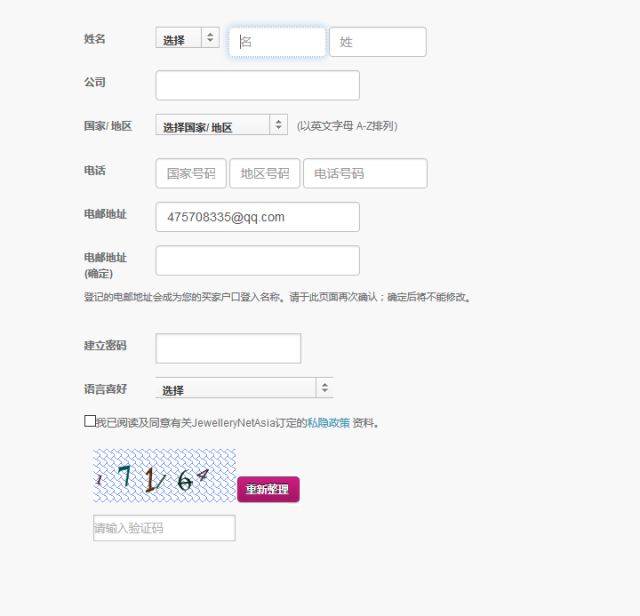Expand the 语言喜好 language preference dropdown
This screenshot has width=640, height=616.
click(244, 388)
